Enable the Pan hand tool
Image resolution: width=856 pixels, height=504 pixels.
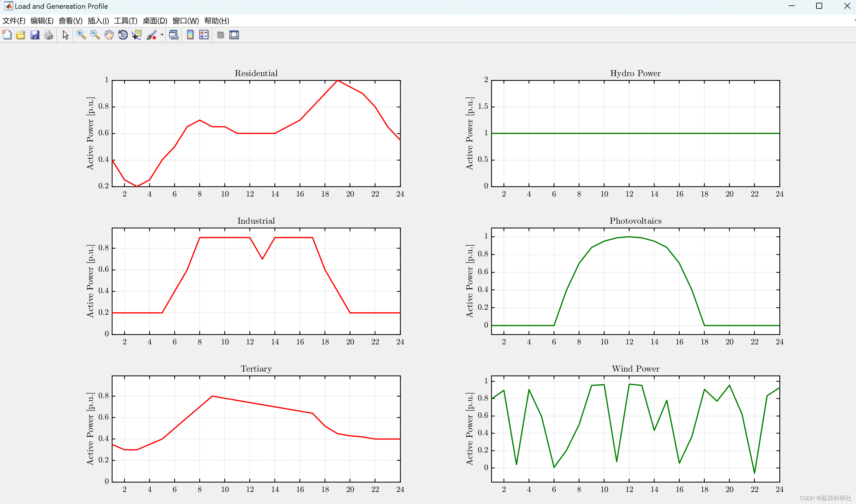109,35
